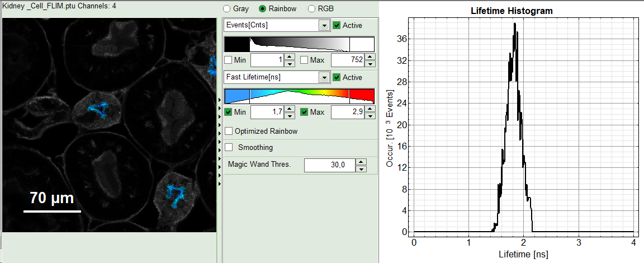This screenshot has width=644, height=263.
Task: Decrease Fast Lifetime Max with down arrow
Action: [x=370, y=115]
